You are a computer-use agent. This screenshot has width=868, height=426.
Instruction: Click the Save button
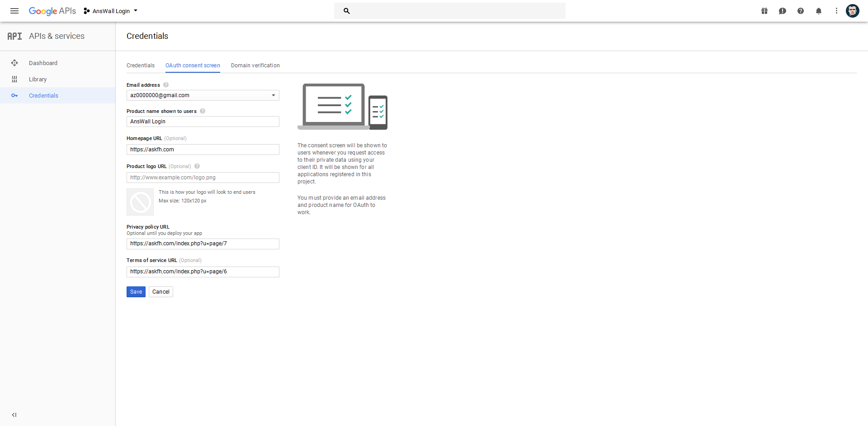pos(136,292)
